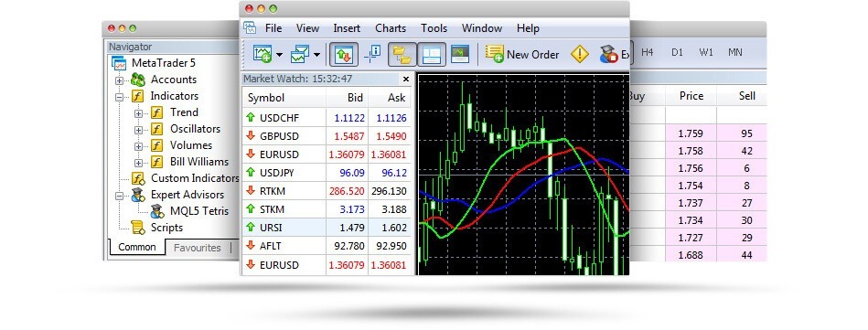Click the Oscillators folder icon
The width and height of the screenshot is (868, 330).
(x=157, y=129)
